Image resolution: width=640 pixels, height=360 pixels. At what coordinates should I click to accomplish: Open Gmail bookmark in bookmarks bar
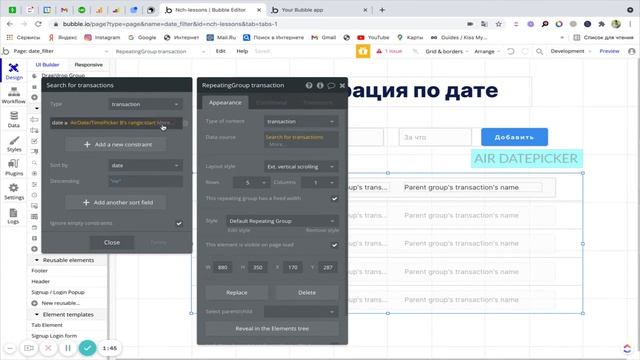(x=323, y=38)
